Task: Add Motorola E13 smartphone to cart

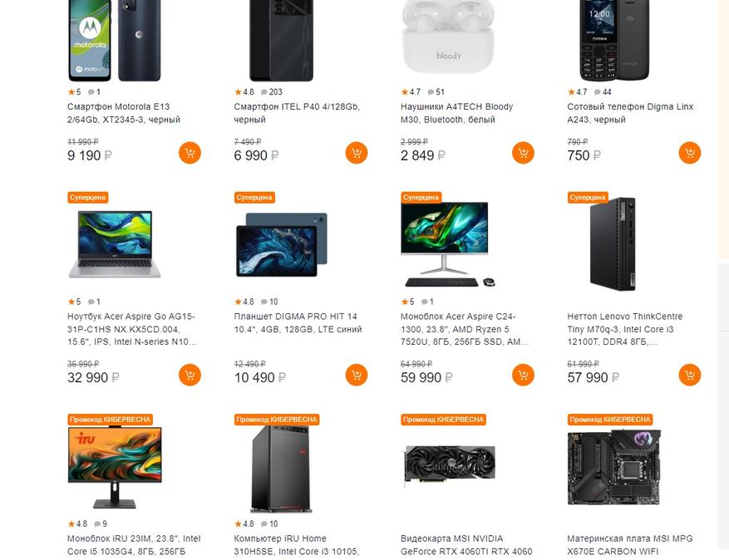Action: 190,153
